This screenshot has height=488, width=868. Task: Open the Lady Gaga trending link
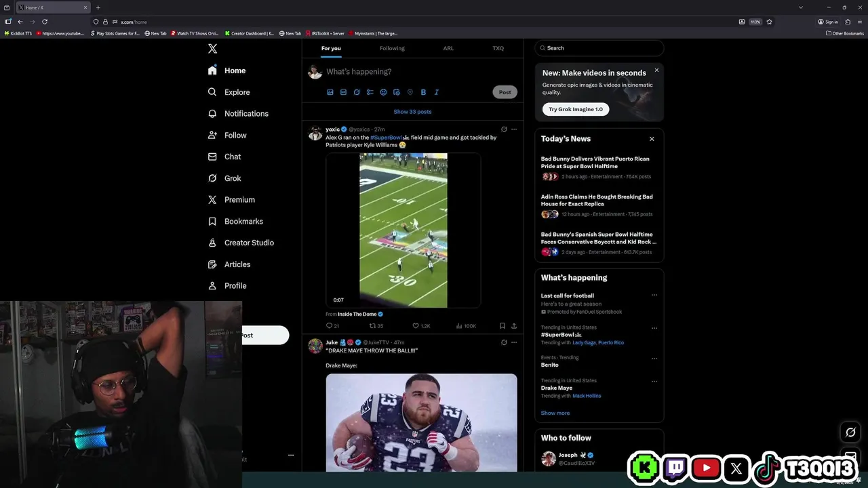click(584, 343)
